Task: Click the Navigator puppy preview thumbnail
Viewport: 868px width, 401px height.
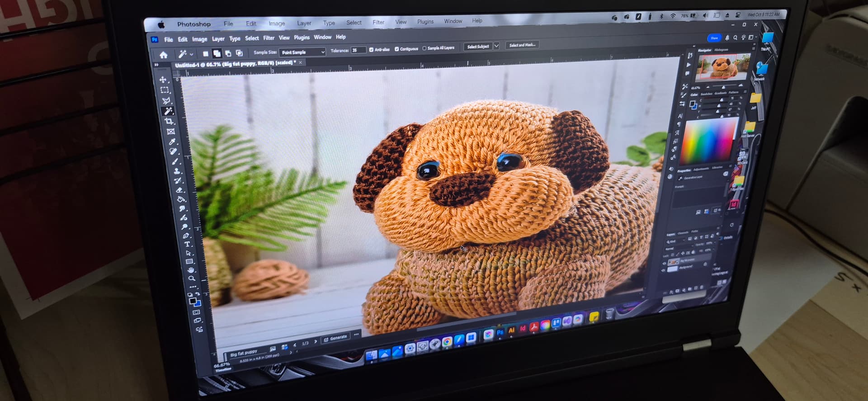Action: (722, 67)
